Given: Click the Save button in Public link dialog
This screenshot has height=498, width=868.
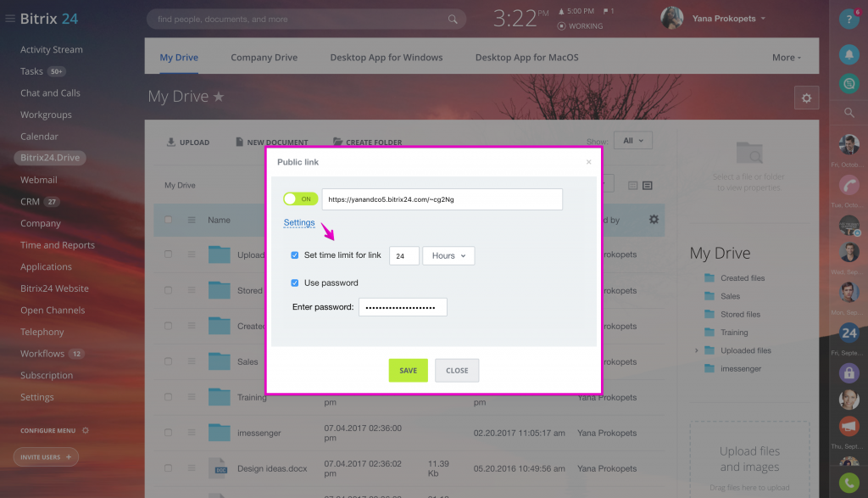Looking at the screenshot, I should pos(408,371).
